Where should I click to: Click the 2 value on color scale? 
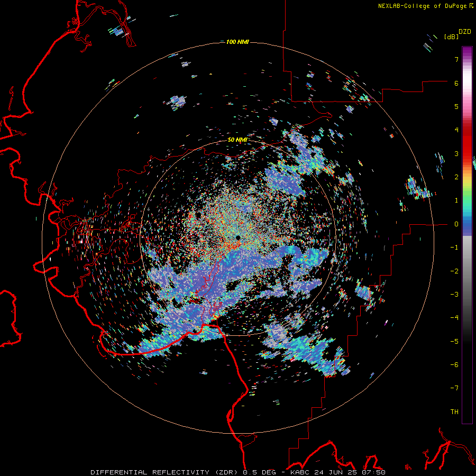click(456, 177)
